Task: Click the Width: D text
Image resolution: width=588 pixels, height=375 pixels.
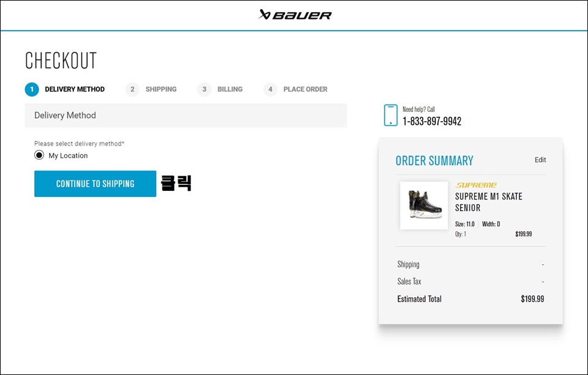Action: coord(491,224)
